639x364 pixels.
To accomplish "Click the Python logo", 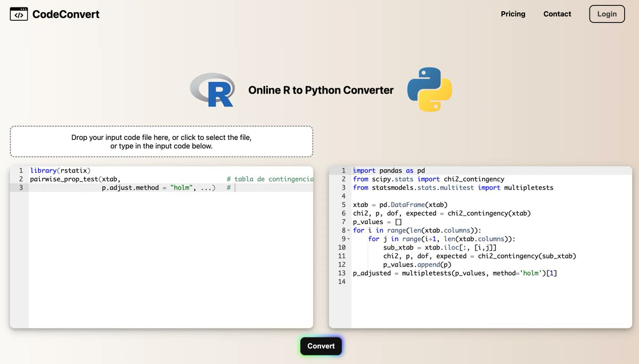I will pyautogui.click(x=430, y=89).
